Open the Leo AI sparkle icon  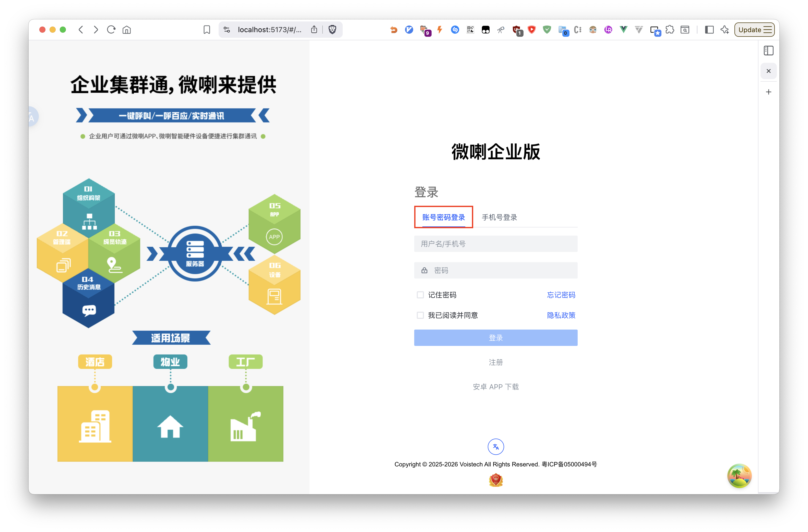pos(724,30)
